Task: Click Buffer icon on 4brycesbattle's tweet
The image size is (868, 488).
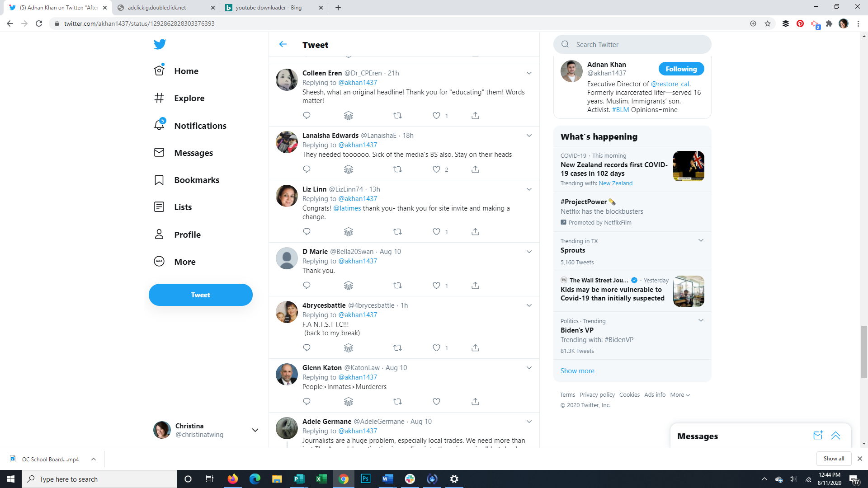Action: (x=348, y=348)
